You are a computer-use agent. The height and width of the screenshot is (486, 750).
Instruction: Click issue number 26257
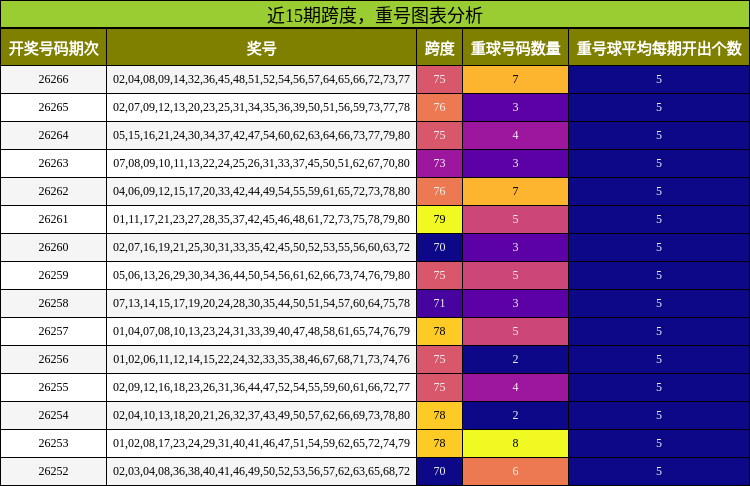pos(54,331)
